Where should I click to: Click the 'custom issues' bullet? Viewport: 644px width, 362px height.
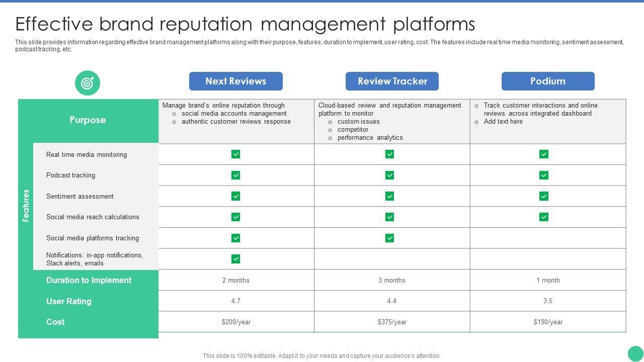pyautogui.click(x=359, y=122)
